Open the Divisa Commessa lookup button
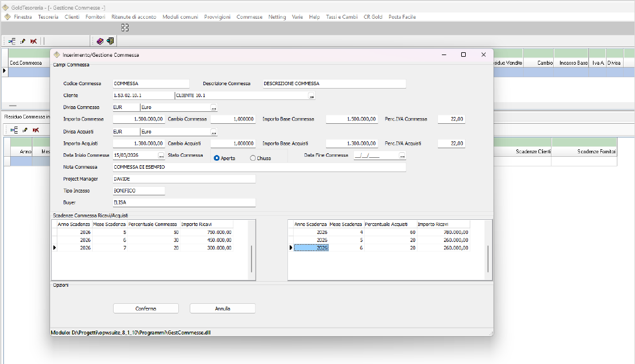635x364 pixels. 214,107
